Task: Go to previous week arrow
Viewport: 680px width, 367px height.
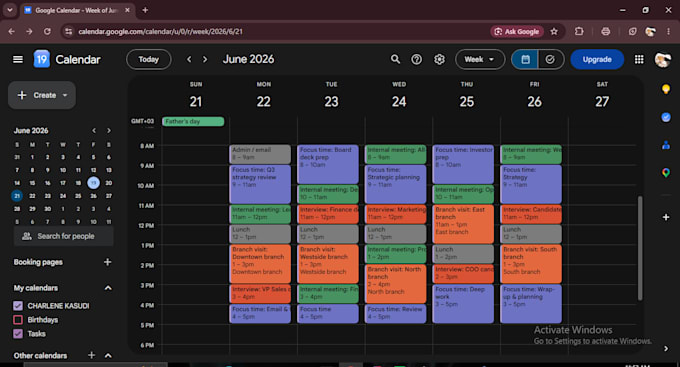Action: click(x=189, y=59)
